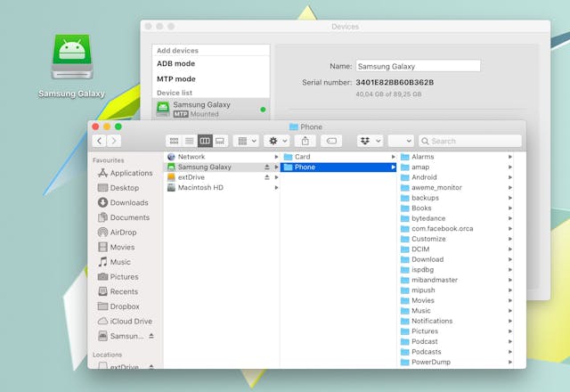570x392 pixels.
Task: Open the bytedance folder
Action: point(456,218)
